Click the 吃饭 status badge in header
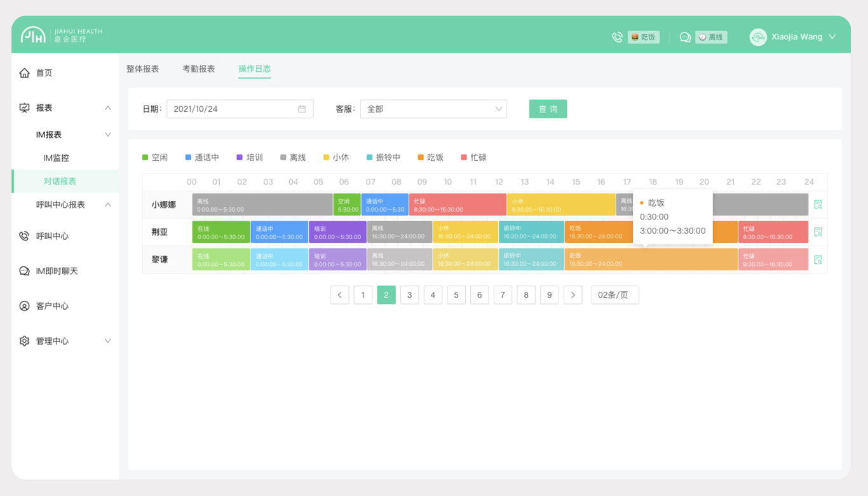 (x=644, y=38)
